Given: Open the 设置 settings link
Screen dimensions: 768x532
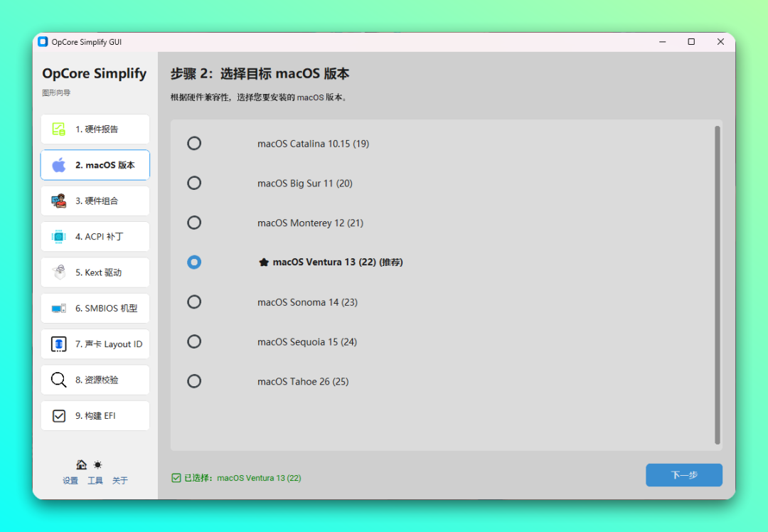Looking at the screenshot, I should 70,481.
